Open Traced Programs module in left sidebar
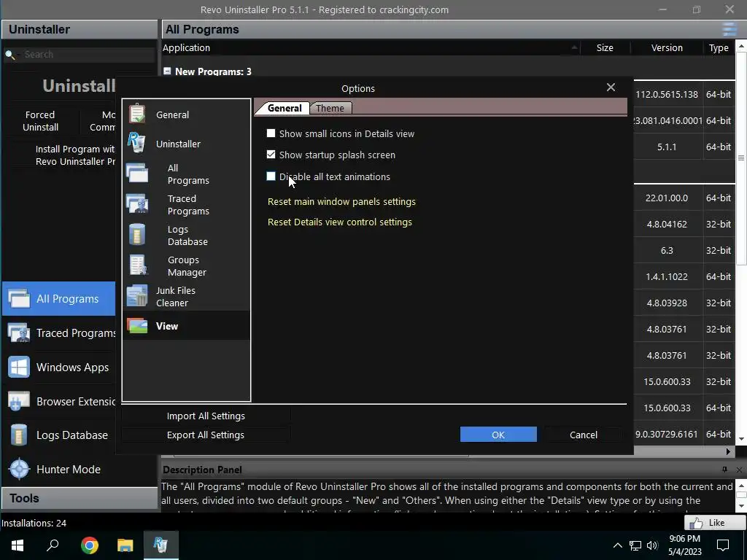 click(x=58, y=332)
